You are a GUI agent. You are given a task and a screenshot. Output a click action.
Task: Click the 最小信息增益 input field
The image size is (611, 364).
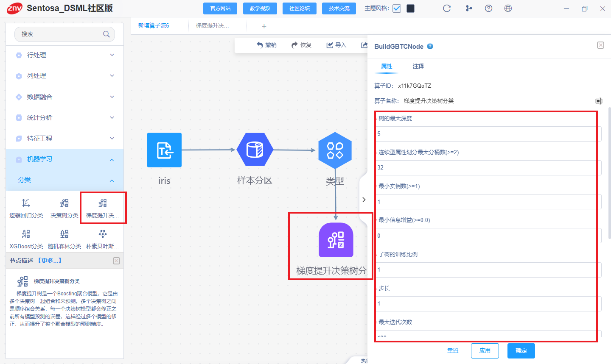point(488,236)
